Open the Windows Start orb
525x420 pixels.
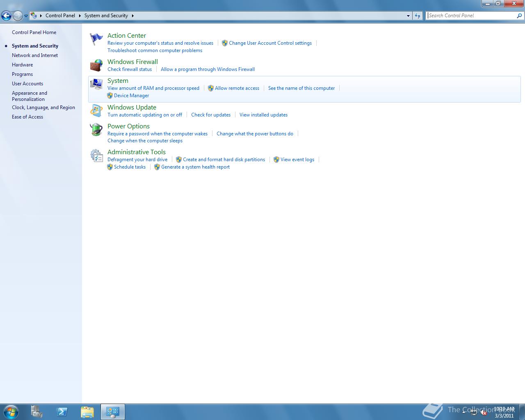pos(11,412)
